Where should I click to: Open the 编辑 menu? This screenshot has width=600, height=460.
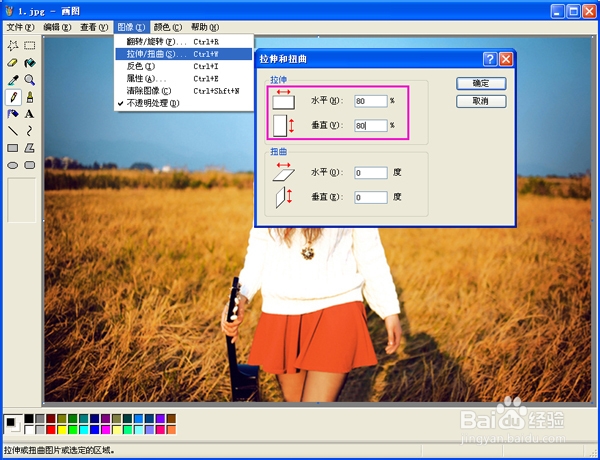coord(57,27)
